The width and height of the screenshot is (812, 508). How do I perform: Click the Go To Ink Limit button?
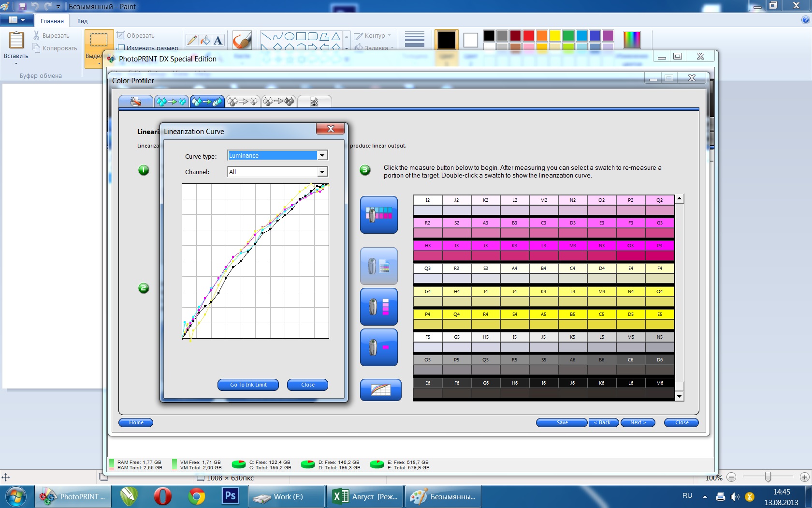coord(248,385)
